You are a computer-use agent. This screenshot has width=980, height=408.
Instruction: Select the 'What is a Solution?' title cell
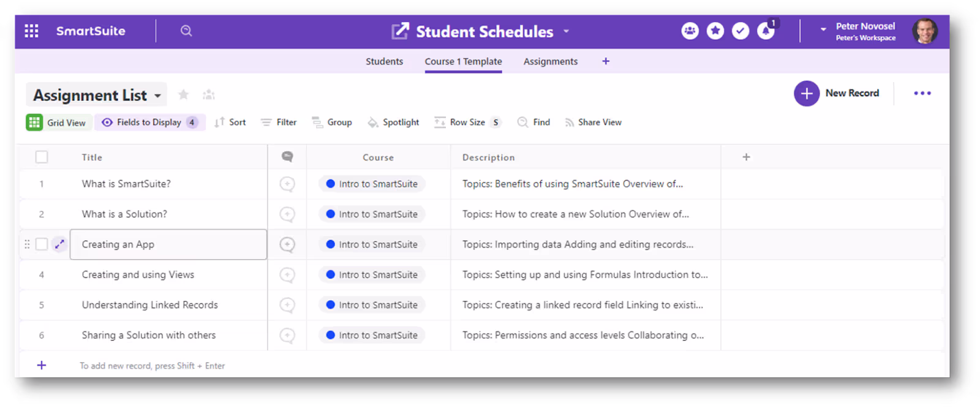tap(168, 214)
